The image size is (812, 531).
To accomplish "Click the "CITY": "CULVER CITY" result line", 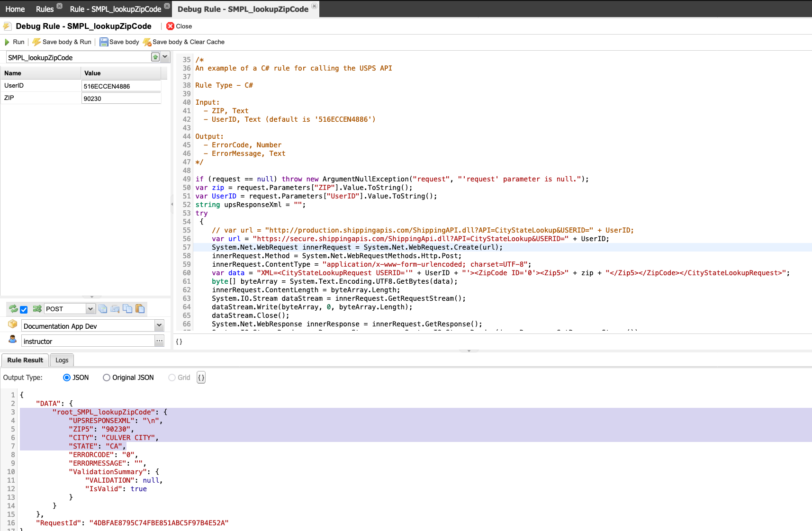I will click(114, 438).
